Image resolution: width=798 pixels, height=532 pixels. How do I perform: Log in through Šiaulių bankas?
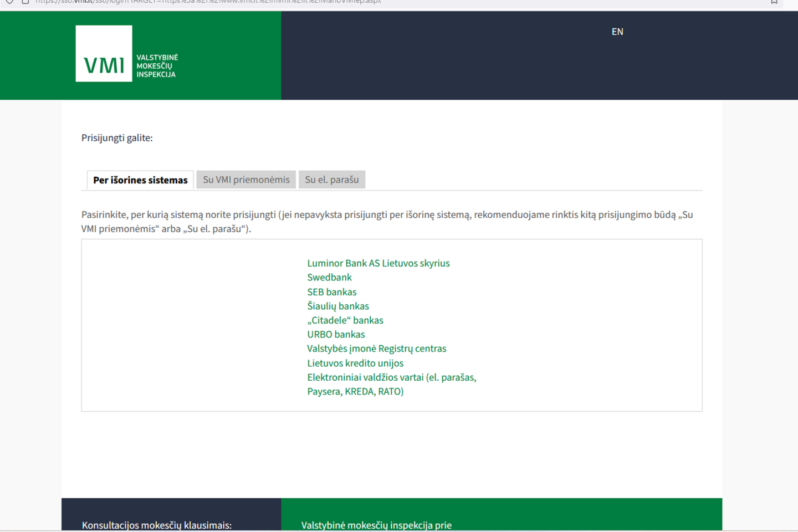pyautogui.click(x=337, y=306)
